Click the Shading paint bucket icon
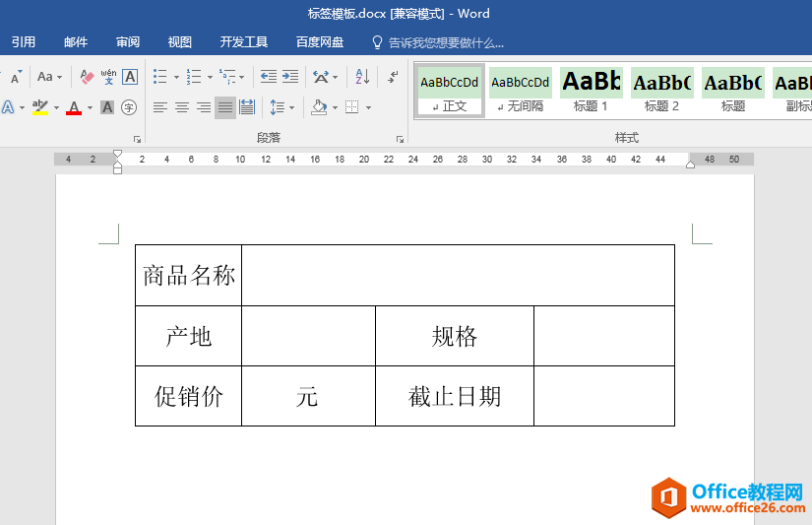 coord(319,107)
